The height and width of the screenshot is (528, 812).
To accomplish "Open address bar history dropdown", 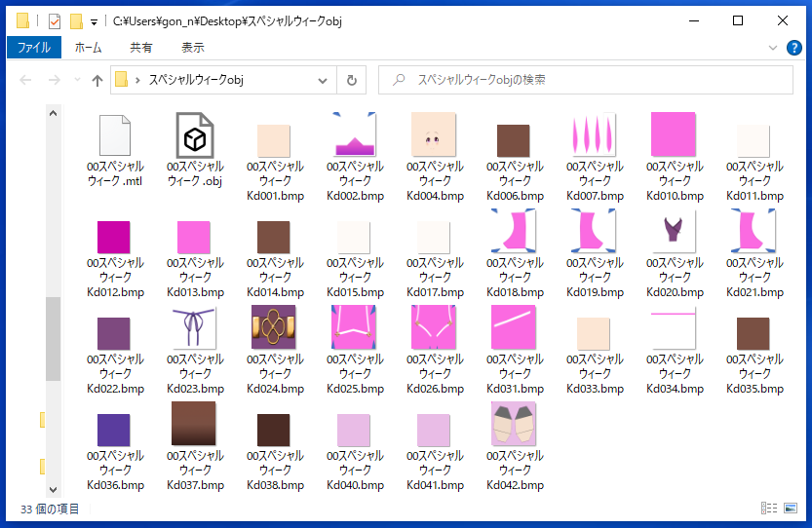I will (323, 80).
